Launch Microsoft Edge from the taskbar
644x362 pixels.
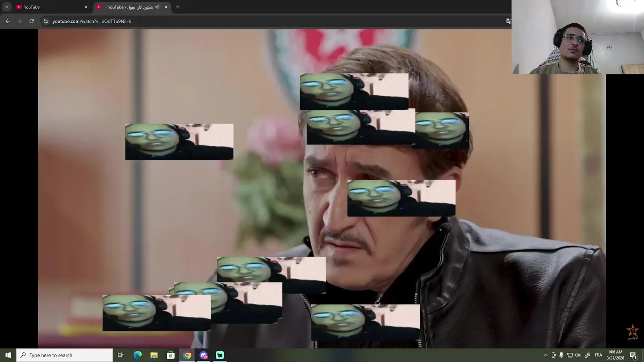[x=137, y=355]
